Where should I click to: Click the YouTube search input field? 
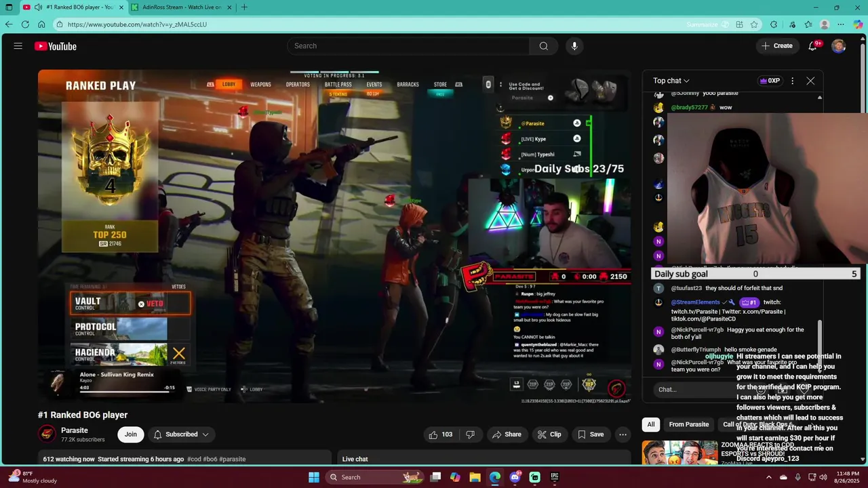408,46
